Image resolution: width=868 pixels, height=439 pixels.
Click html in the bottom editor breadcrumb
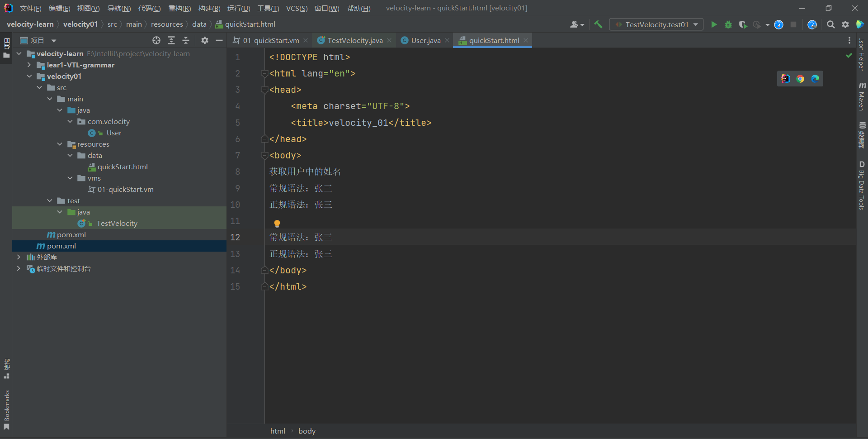click(x=278, y=431)
